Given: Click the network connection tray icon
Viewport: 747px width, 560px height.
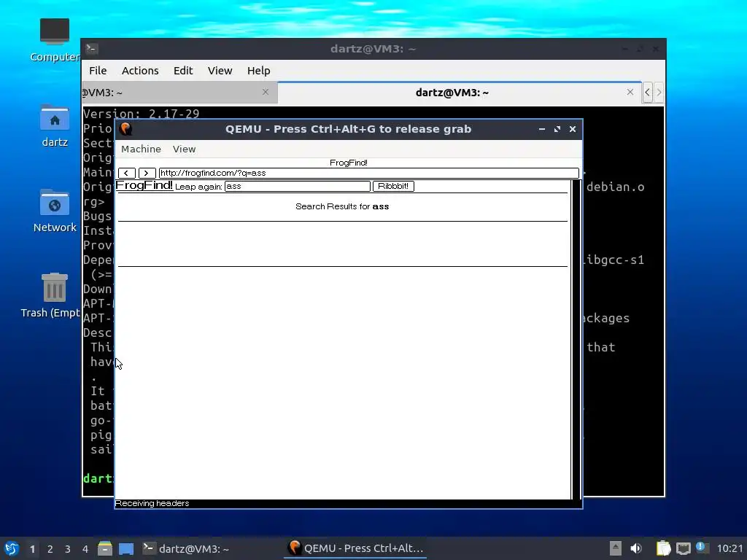Looking at the screenshot, I should [683, 548].
